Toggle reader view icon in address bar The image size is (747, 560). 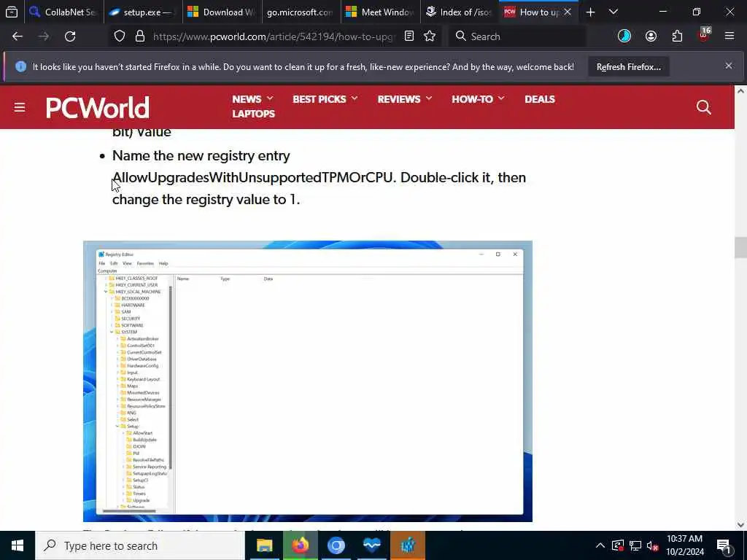click(x=409, y=36)
